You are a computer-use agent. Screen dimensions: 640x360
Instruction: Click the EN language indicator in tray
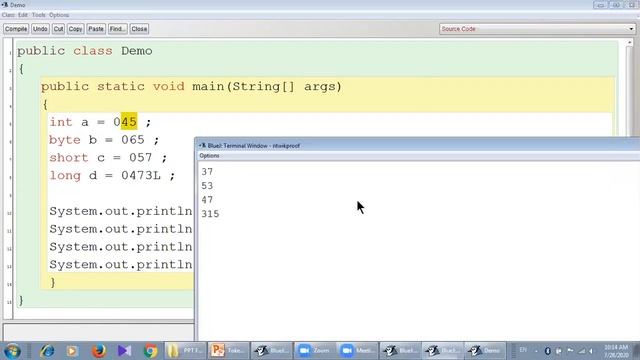(523, 350)
